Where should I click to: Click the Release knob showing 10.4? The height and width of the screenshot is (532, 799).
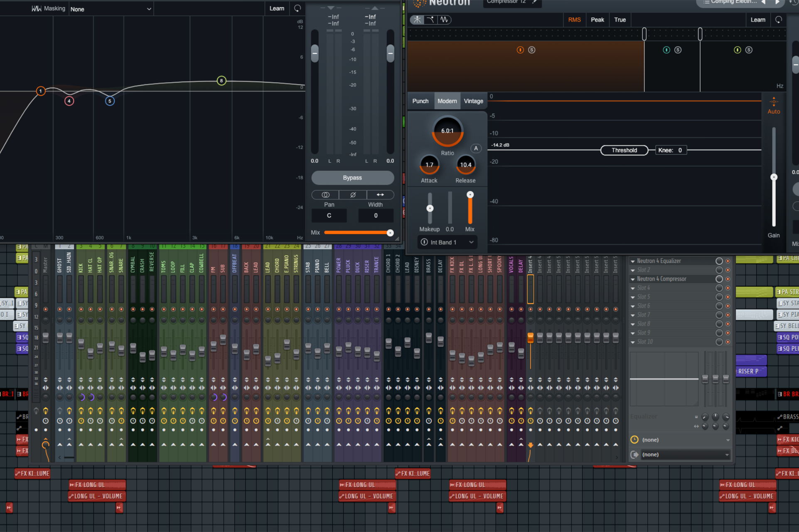(466, 165)
